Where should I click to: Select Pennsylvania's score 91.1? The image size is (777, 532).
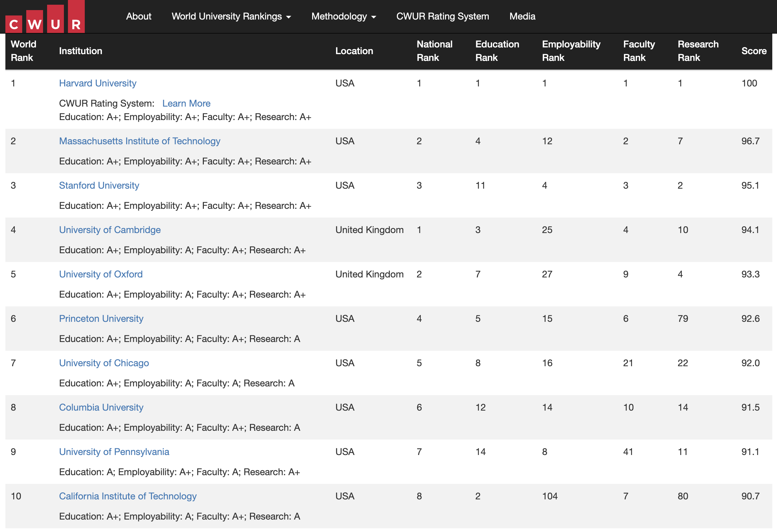[x=750, y=452]
